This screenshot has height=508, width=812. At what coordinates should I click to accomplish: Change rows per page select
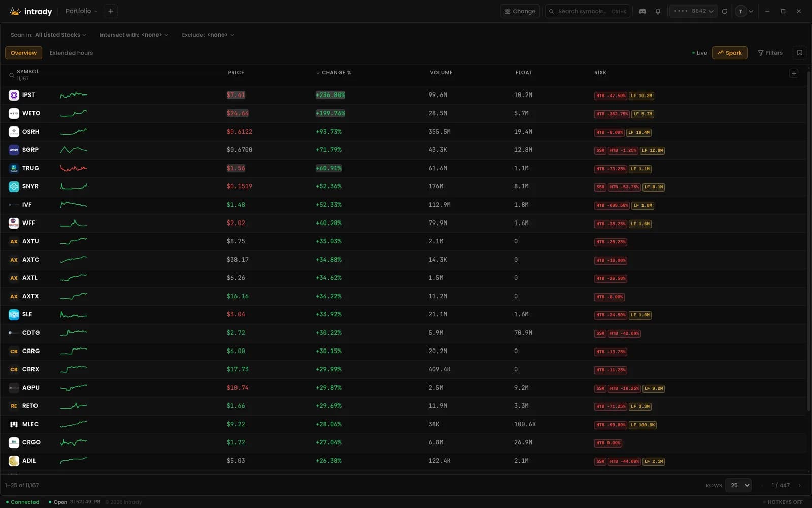(738, 485)
